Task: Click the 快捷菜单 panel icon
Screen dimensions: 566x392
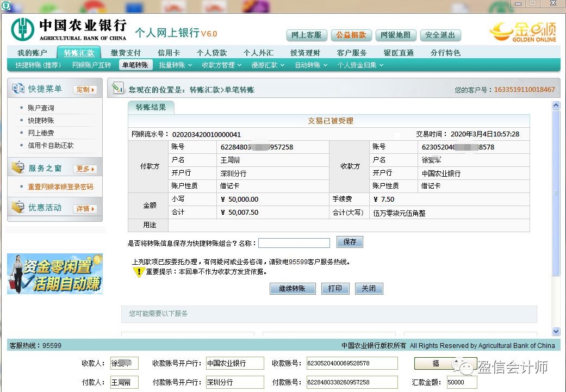Action: [x=18, y=88]
